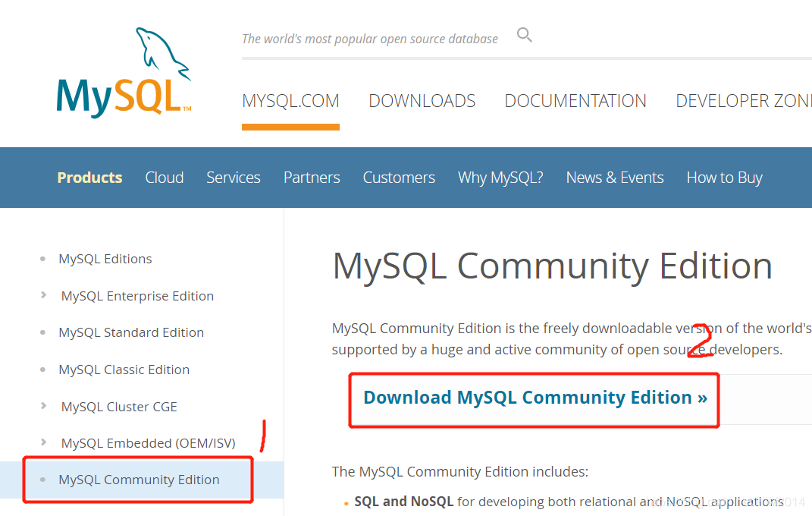Select Products in the blue menu
This screenshot has height=516, width=812.
pyautogui.click(x=89, y=178)
